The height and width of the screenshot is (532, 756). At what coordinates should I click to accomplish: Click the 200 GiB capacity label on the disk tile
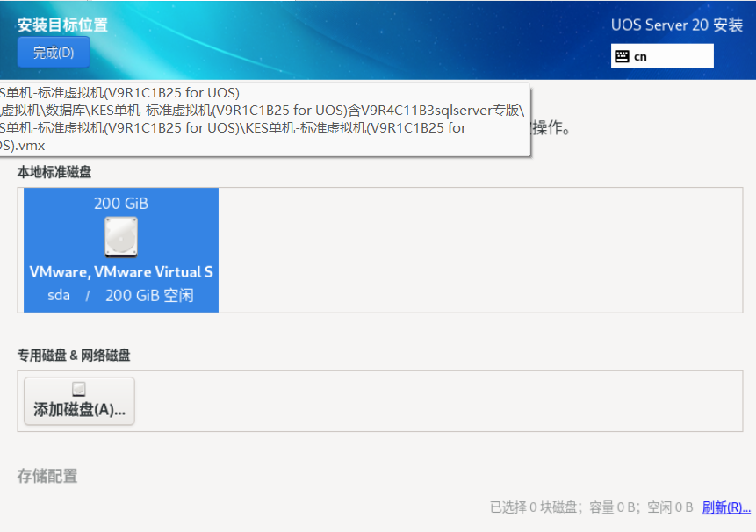click(x=121, y=204)
